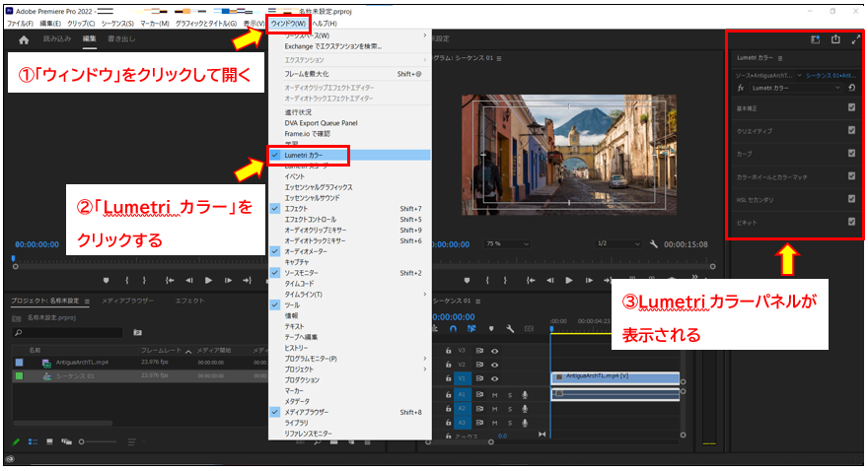This screenshot has height=471, width=868.
Task: Switch to the 読み込み workspace tab
Action: (x=57, y=38)
